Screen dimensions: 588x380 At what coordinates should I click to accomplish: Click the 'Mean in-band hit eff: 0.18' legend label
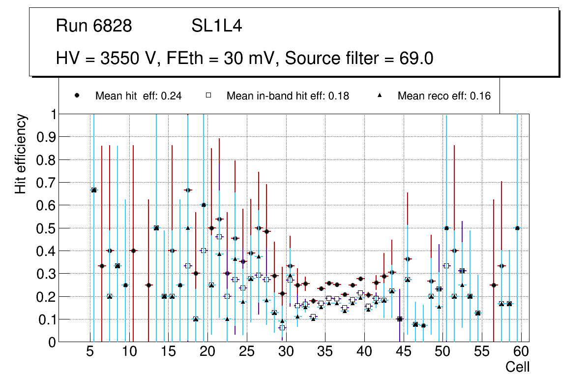(x=288, y=96)
